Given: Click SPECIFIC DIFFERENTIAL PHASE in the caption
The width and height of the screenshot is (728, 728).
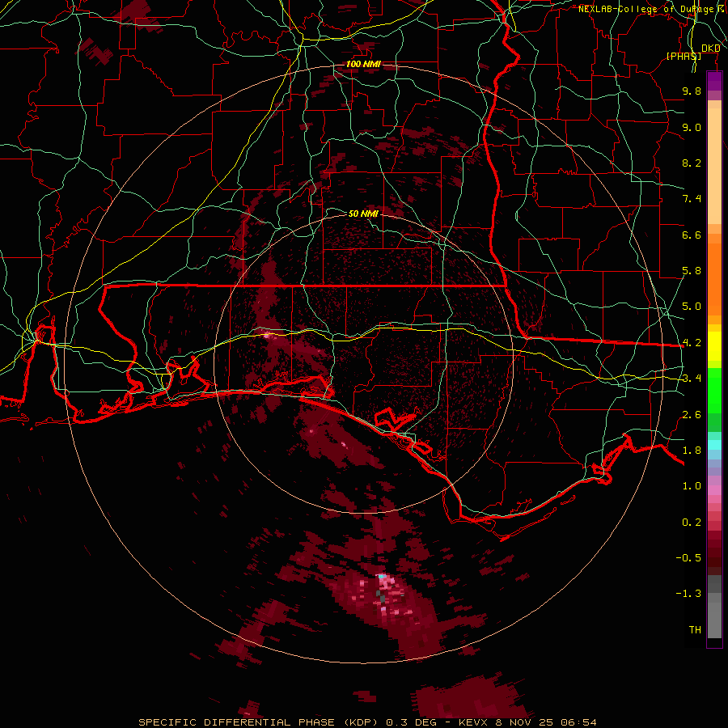Looking at the screenshot, I should [x=236, y=722].
